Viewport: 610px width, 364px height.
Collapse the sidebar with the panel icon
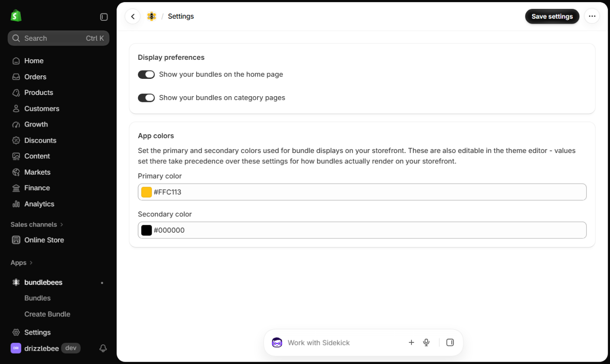(x=104, y=17)
